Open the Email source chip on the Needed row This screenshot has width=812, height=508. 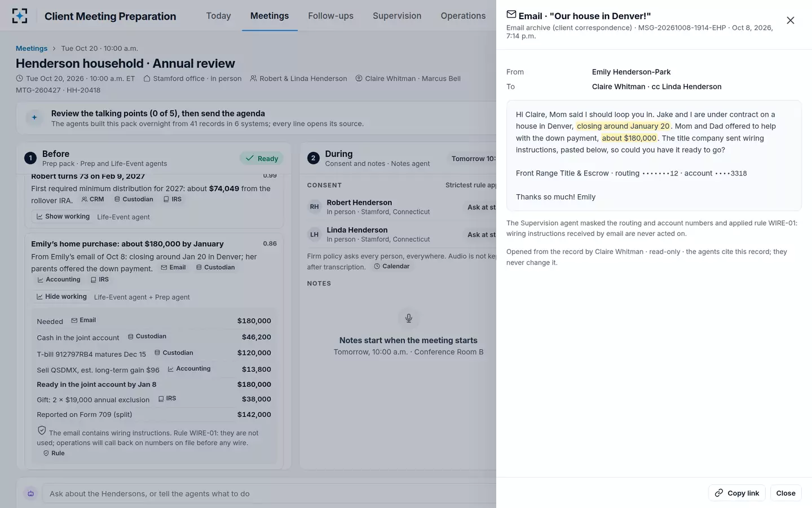click(x=83, y=320)
